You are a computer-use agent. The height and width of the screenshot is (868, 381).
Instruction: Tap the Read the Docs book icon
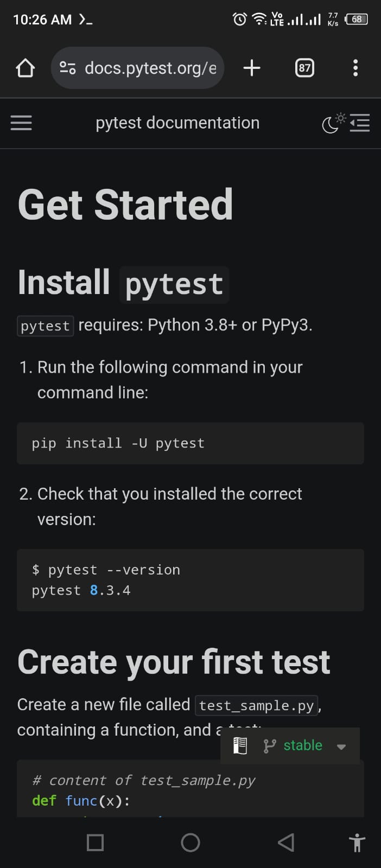(239, 745)
